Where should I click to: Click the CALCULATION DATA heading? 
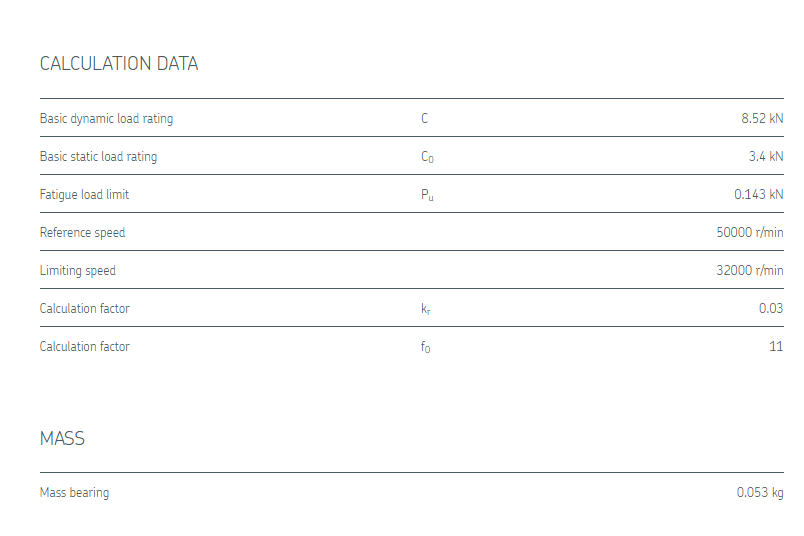click(119, 64)
